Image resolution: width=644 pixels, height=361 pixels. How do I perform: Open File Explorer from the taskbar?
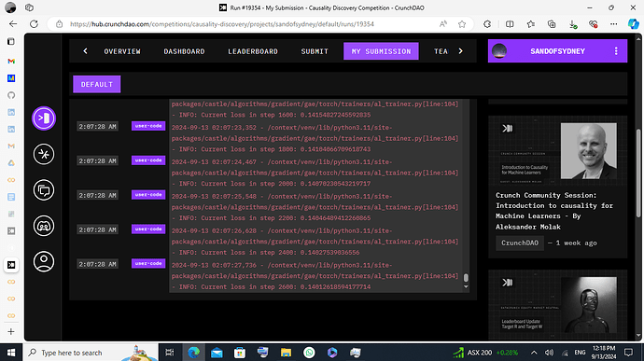coord(286,353)
